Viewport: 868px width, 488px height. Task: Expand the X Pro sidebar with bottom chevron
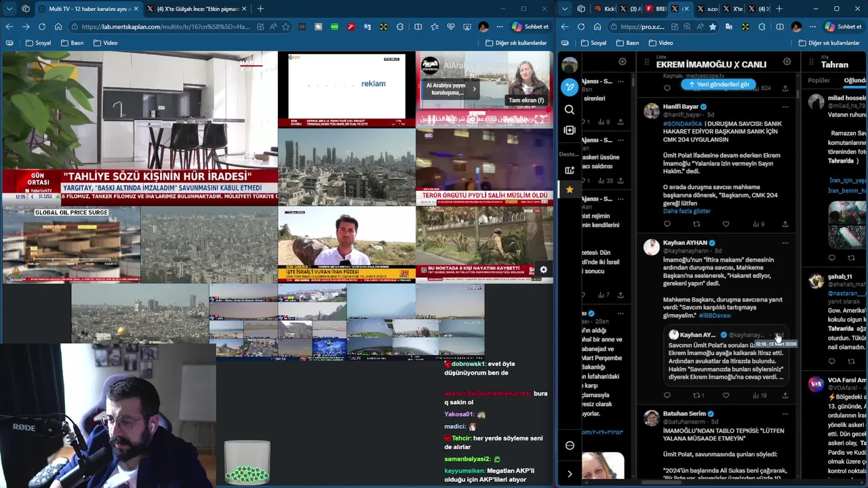point(570,474)
